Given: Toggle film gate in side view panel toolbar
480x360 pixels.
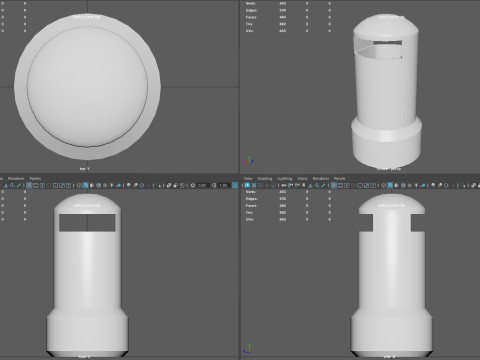Looking at the screenshot, I should [340, 185].
